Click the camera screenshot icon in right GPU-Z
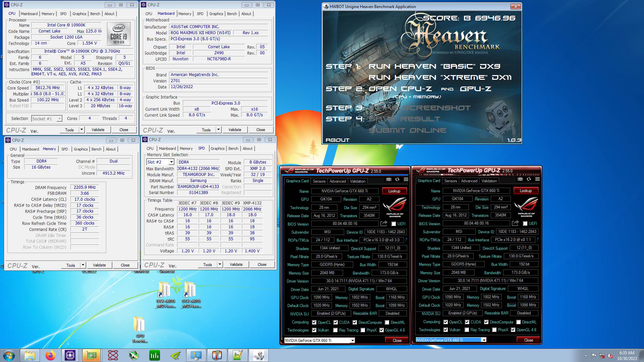The image size is (644, 362). (520, 179)
